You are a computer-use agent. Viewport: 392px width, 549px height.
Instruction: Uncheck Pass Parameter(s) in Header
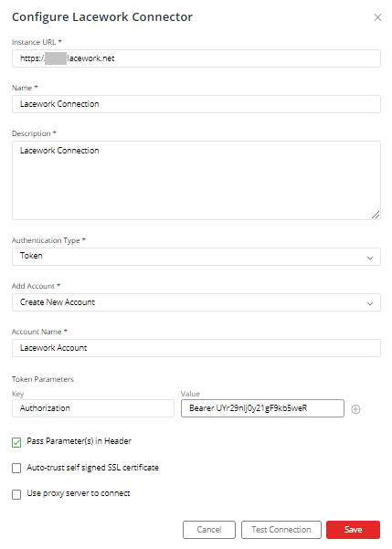coord(16,442)
